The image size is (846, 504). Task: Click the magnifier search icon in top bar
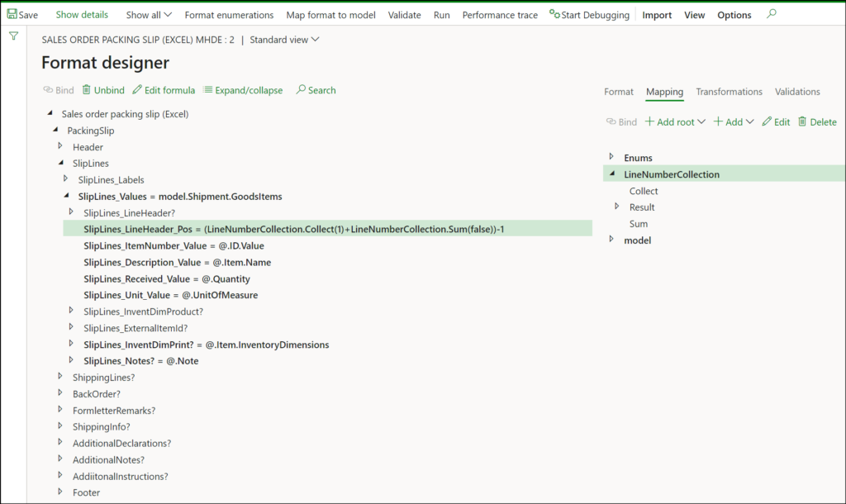772,13
